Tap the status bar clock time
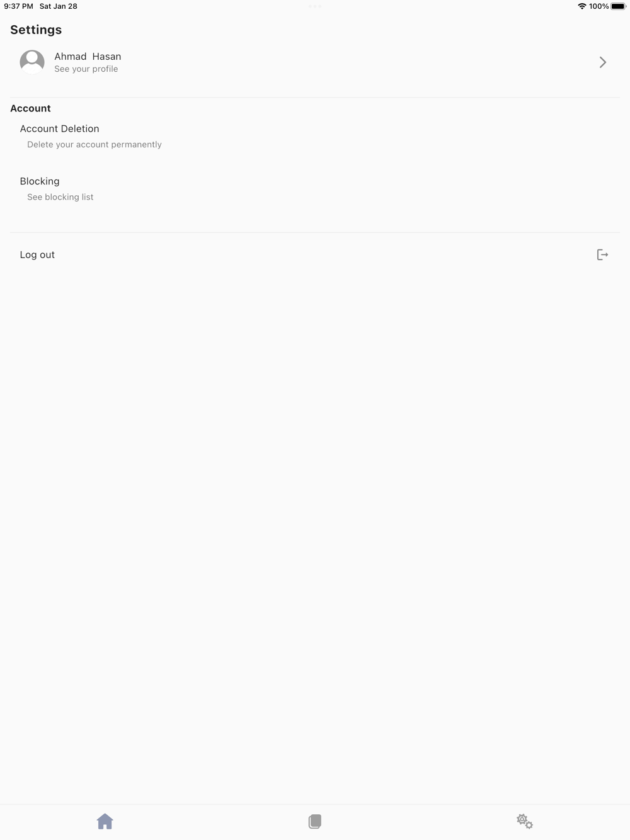Screen dimensions: 630x840 click(x=18, y=6)
